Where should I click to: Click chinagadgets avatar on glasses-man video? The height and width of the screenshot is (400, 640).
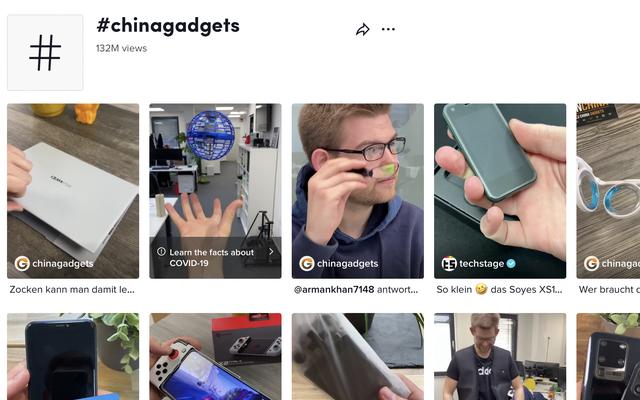pyautogui.click(x=307, y=264)
